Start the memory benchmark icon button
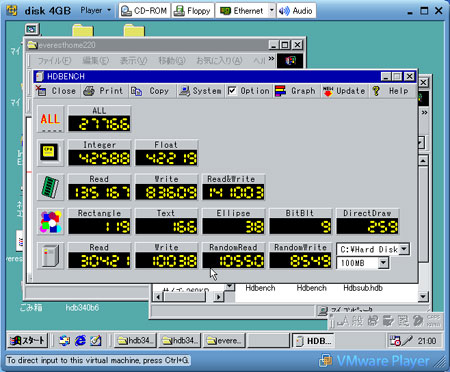This screenshot has width=450, height=372. pos(50,187)
